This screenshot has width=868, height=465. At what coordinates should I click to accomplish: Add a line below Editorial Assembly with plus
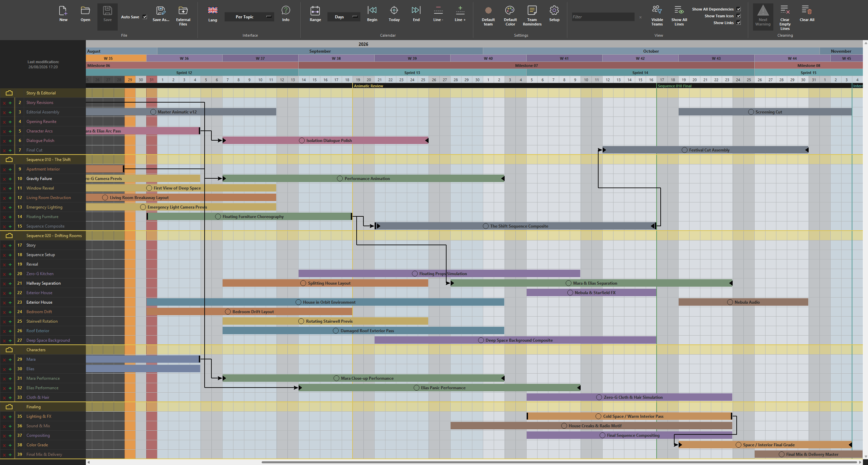[10, 112]
